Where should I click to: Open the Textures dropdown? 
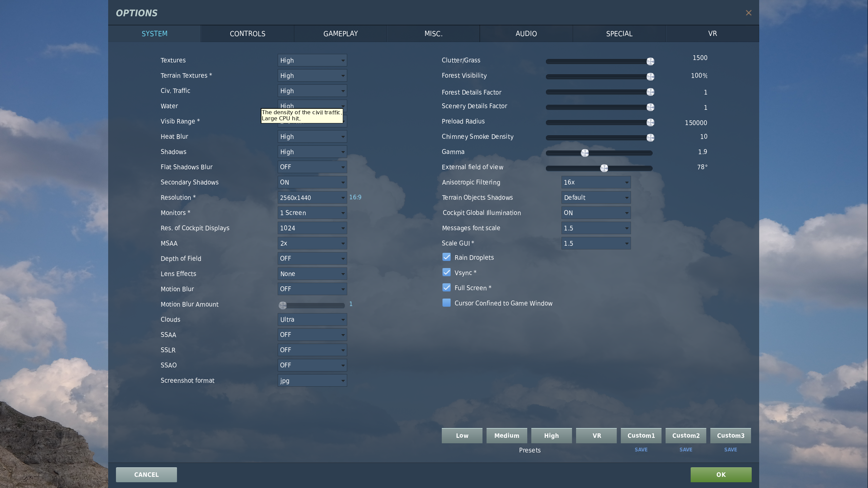312,60
